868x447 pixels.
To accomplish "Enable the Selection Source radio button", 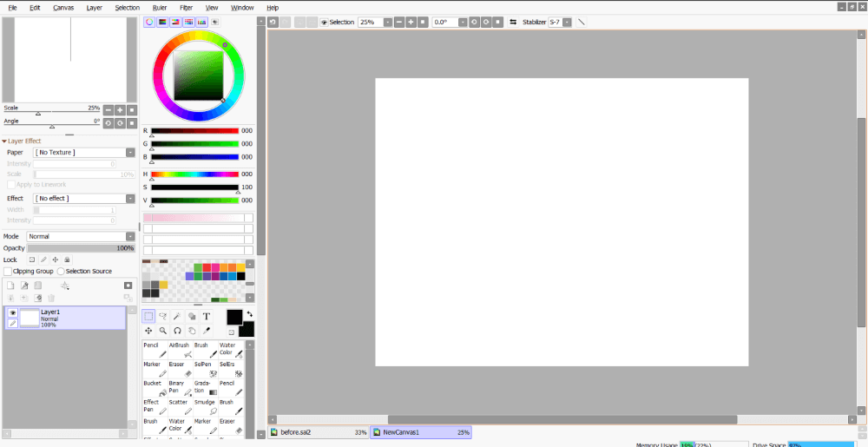I will [61, 271].
